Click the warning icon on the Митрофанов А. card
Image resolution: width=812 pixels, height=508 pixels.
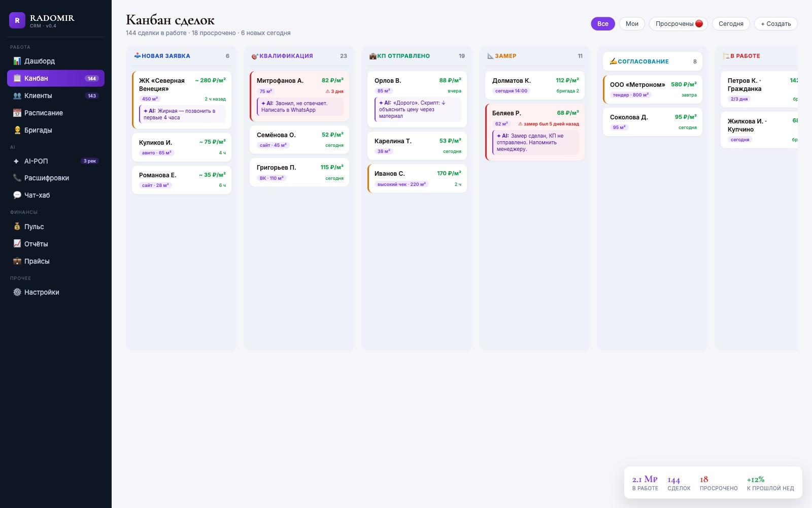328,91
